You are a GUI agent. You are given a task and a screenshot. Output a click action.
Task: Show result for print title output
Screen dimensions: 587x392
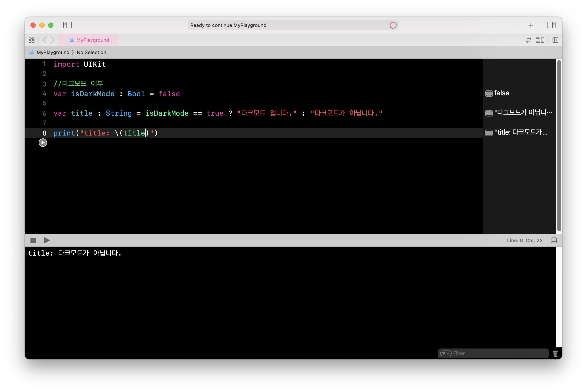(489, 133)
